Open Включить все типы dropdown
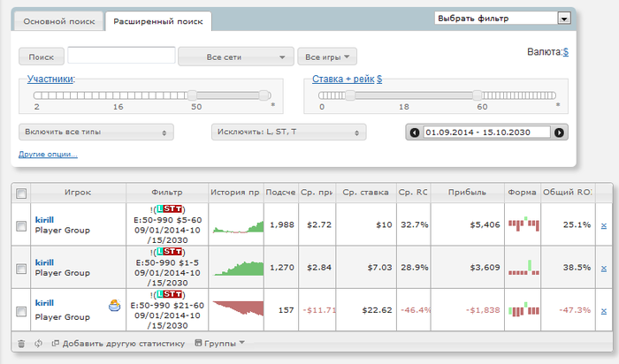 [x=96, y=133]
